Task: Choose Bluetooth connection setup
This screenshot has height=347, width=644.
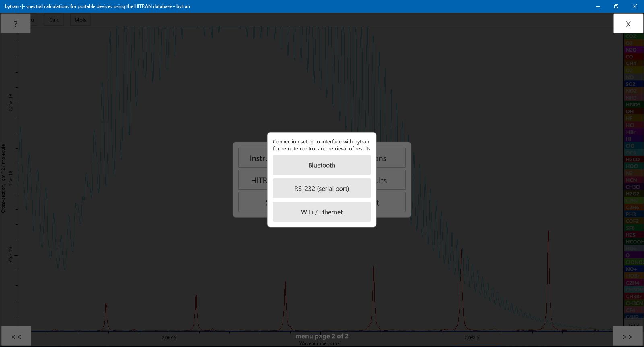Action: 322,165
